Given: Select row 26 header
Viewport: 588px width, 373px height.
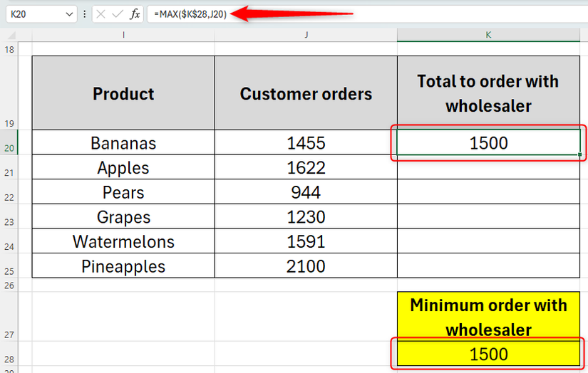Looking at the screenshot, I should [9, 285].
